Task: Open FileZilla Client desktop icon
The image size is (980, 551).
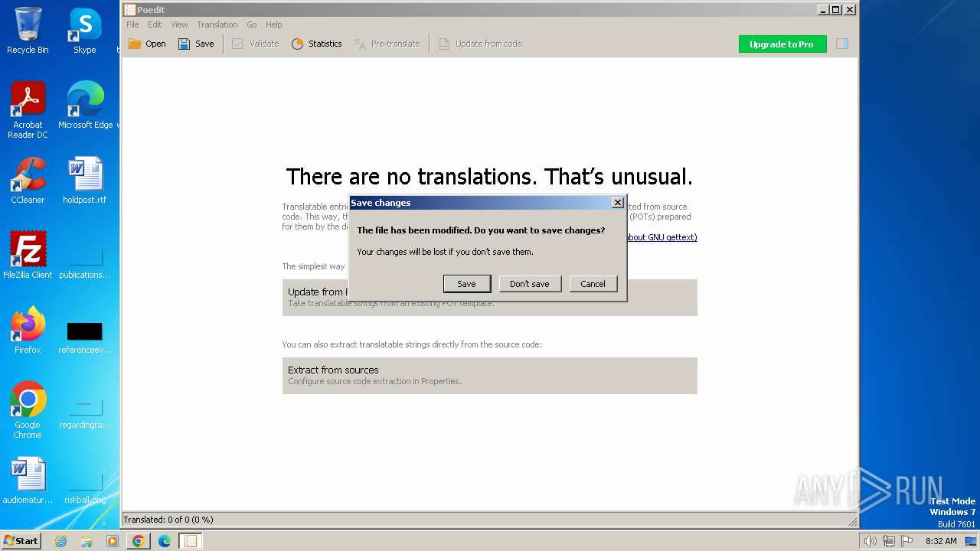Action: 28,256
